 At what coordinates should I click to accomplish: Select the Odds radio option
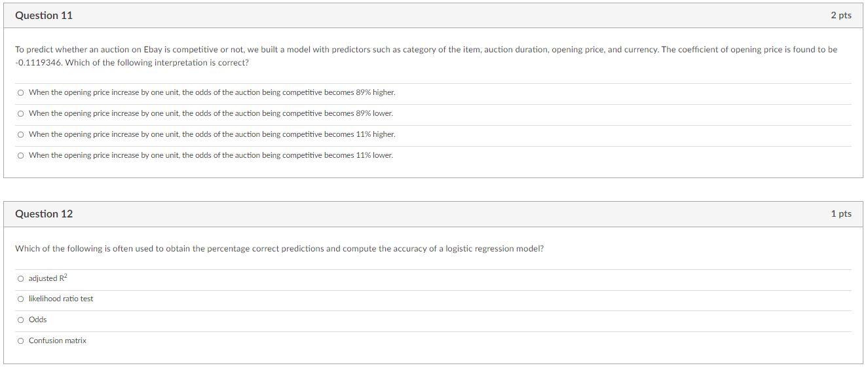pyautogui.click(x=21, y=320)
